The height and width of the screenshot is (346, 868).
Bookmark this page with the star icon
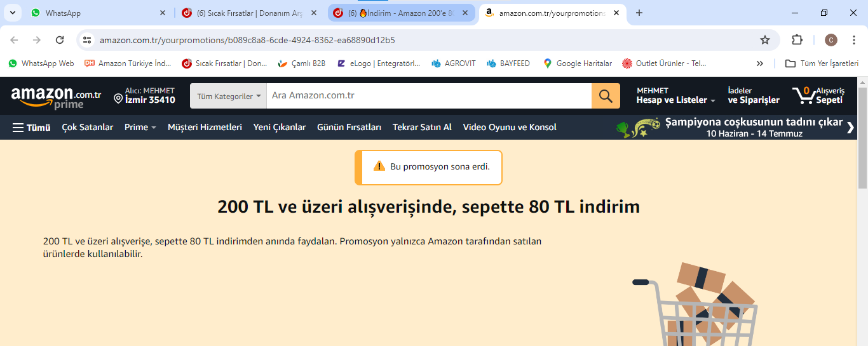coord(765,40)
